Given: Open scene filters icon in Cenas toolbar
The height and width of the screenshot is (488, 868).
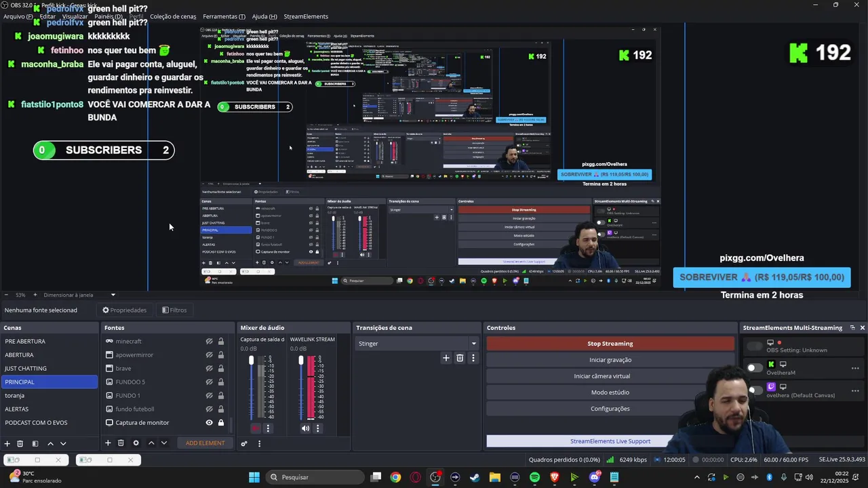Looking at the screenshot, I should [x=35, y=443].
